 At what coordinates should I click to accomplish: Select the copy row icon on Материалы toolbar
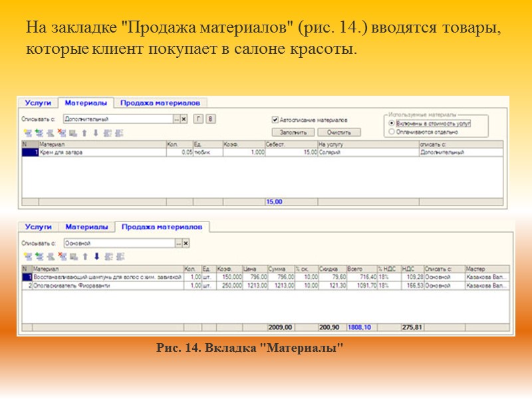tap(40, 134)
